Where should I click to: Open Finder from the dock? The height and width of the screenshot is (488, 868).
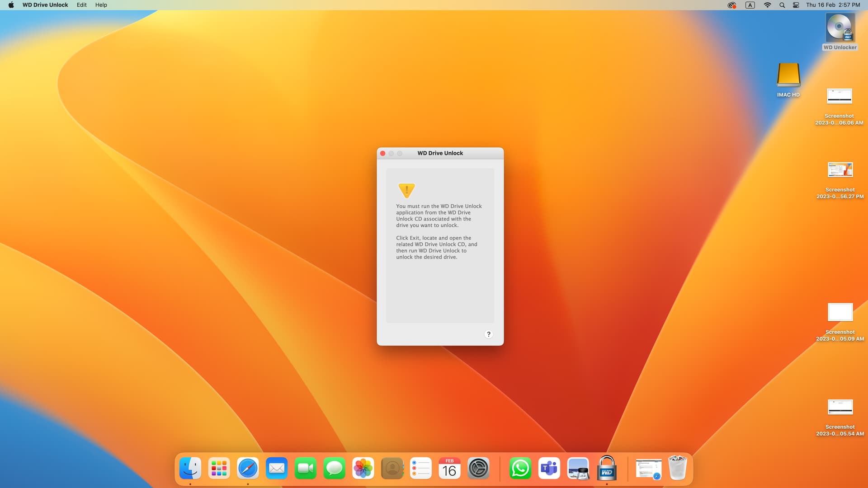(190, 469)
